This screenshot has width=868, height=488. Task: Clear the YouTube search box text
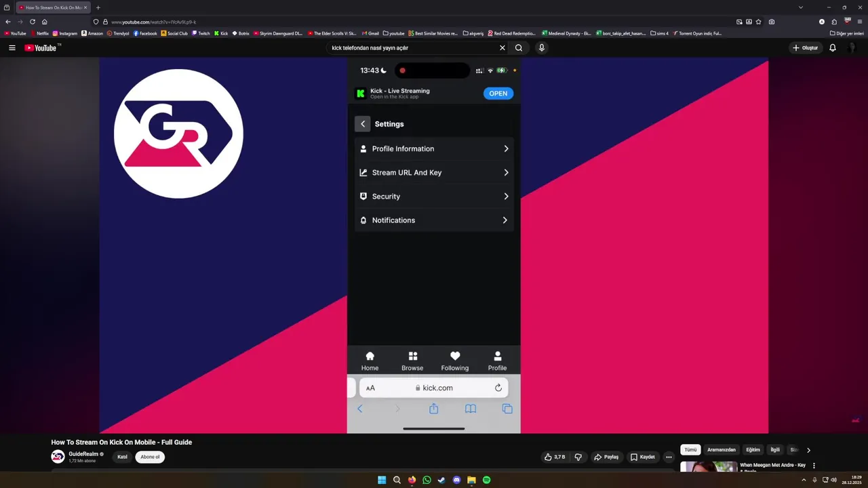pos(502,47)
